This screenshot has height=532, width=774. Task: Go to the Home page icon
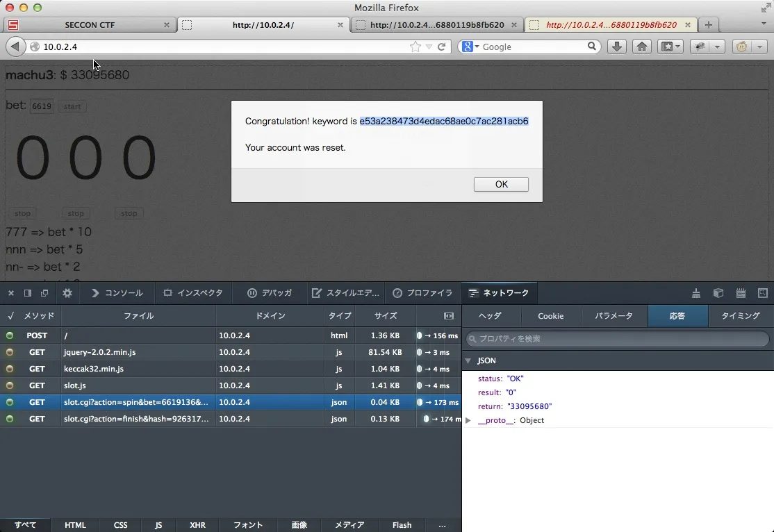point(642,47)
